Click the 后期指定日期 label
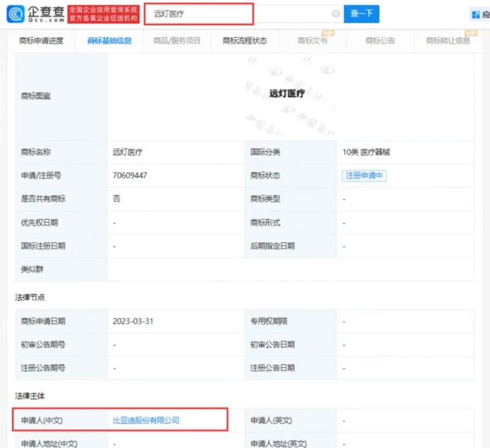The height and width of the screenshot is (448, 490). [272, 246]
